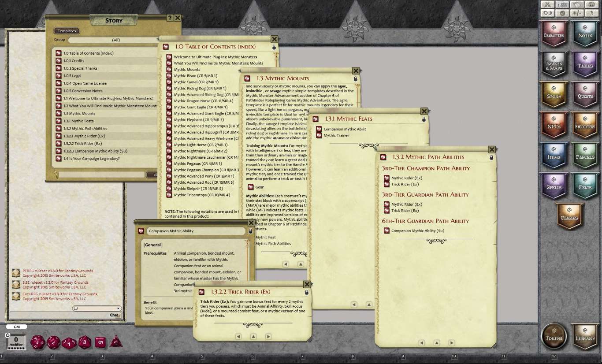Screen dimensions: 602x364
Task: Open Mythic Rider link under Champion Path Ability
Action: coord(386,178)
